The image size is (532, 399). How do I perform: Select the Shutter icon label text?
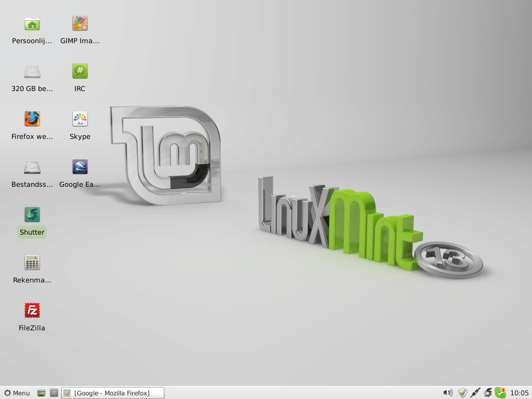[32, 232]
